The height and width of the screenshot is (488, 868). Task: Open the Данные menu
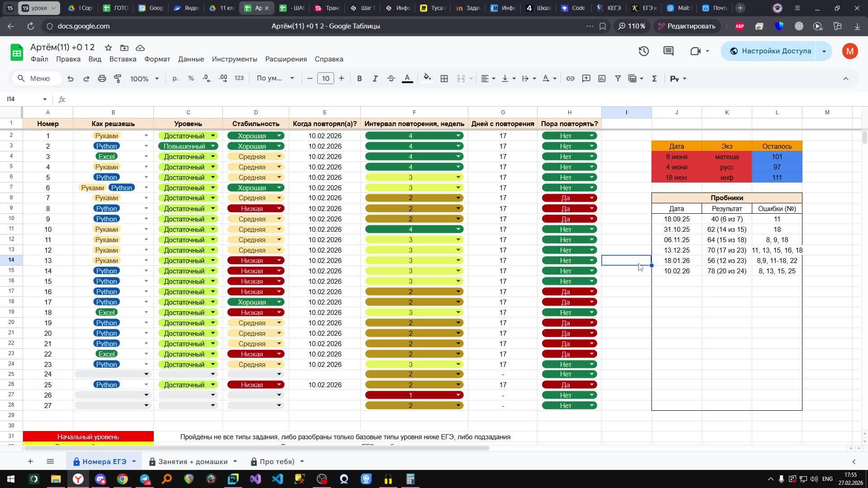point(191,59)
